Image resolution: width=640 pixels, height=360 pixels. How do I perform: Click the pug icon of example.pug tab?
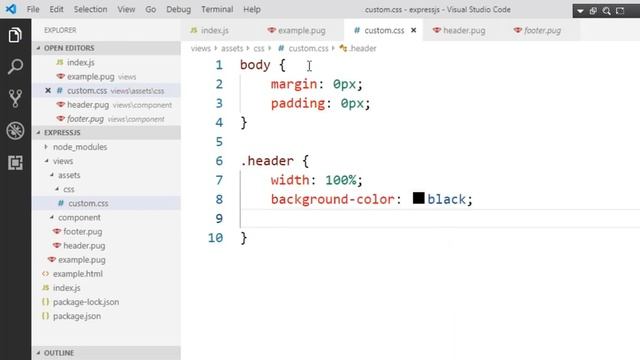(271, 30)
